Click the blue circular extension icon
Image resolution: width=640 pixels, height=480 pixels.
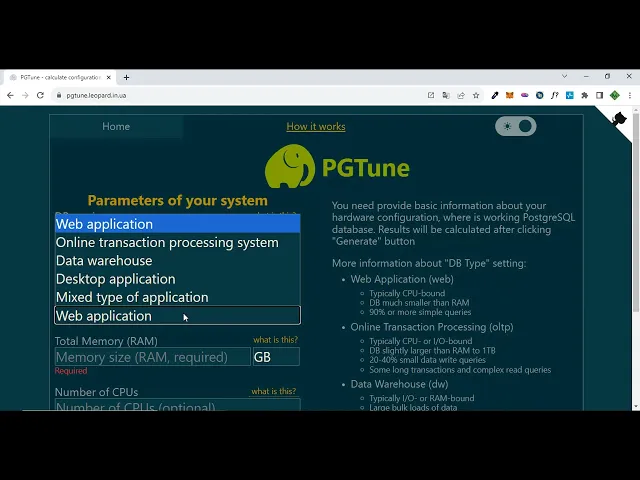(540, 95)
